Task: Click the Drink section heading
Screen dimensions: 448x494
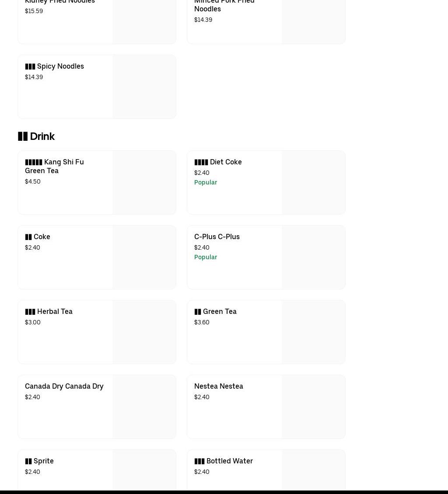Action: pyautogui.click(x=36, y=136)
